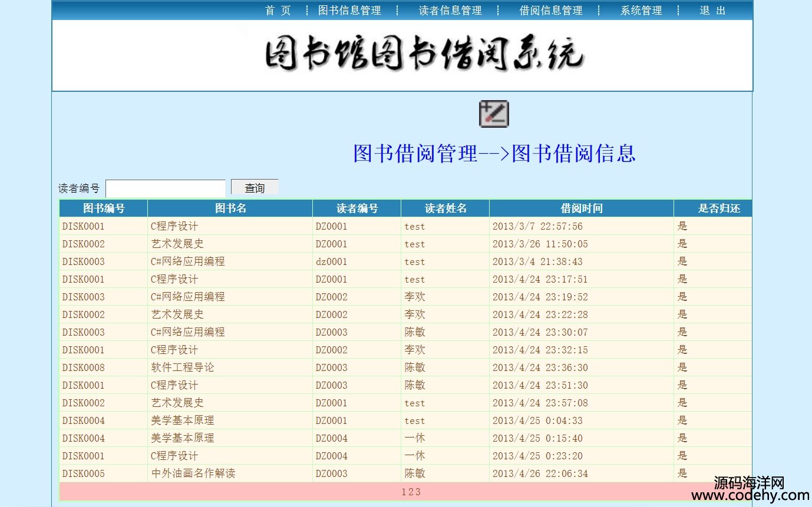Open the 系统管理 menu
Screen dimensions: 812x507
pyautogui.click(x=641, y=11)
